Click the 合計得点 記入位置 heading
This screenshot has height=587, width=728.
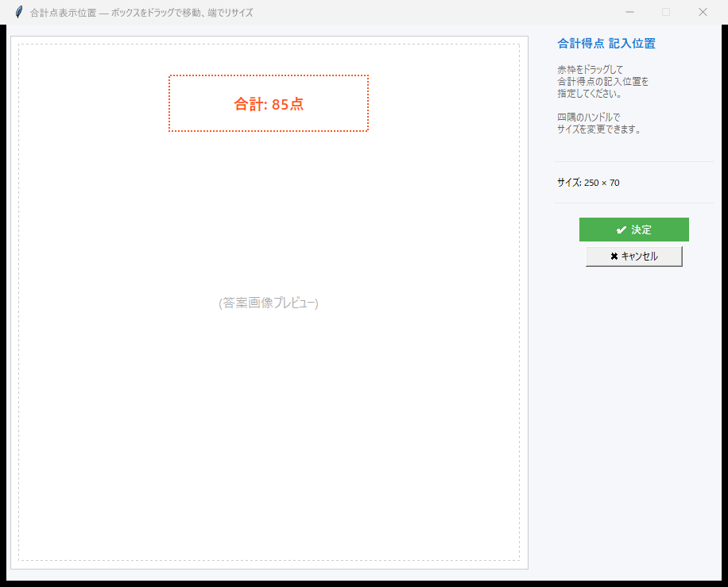tap(606, 43)
